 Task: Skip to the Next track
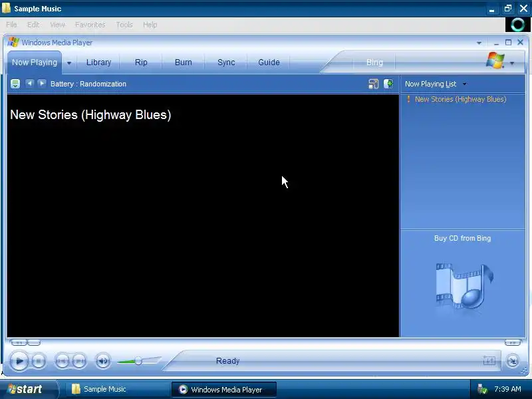click(79, 361)
